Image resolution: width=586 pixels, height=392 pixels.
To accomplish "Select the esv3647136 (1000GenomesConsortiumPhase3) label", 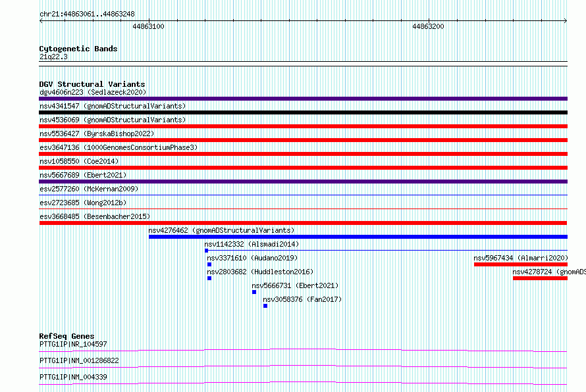I will [119, 147].
